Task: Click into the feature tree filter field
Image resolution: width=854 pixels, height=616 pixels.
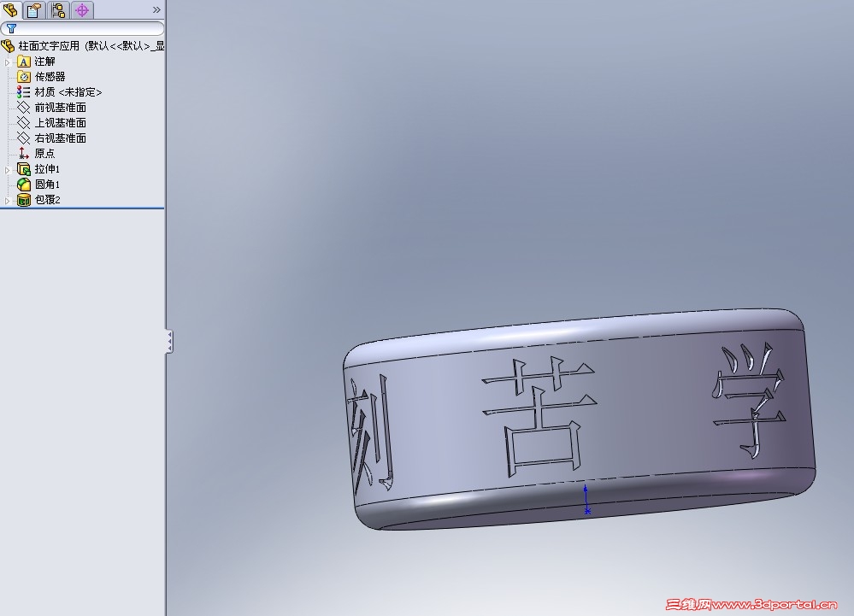Action: coord(82,28)
